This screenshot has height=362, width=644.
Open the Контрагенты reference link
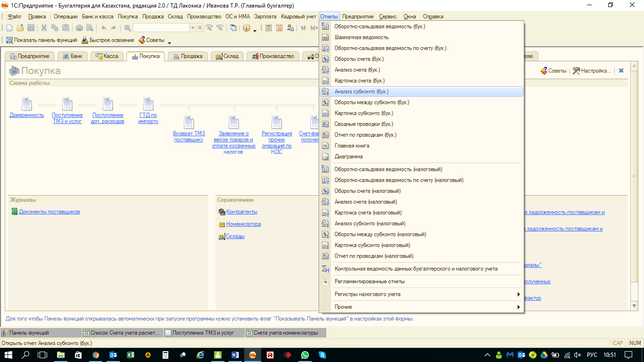242,212
